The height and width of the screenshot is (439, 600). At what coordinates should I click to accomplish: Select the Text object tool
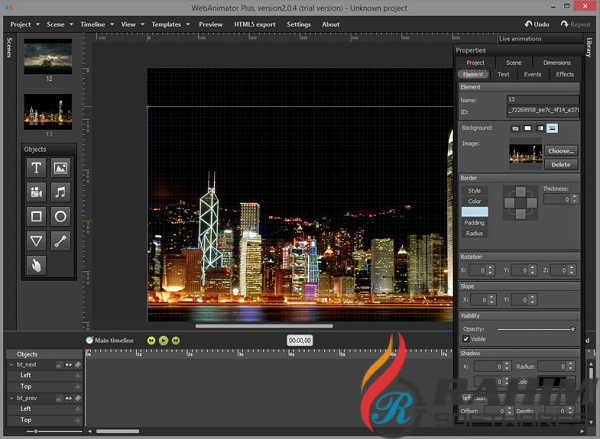[36, 168]
